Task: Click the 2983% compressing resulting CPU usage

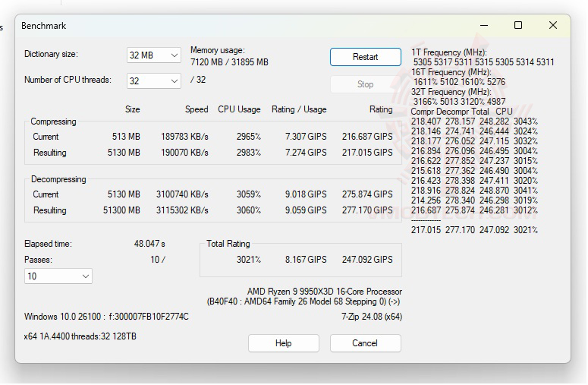Action: point(249,153)
